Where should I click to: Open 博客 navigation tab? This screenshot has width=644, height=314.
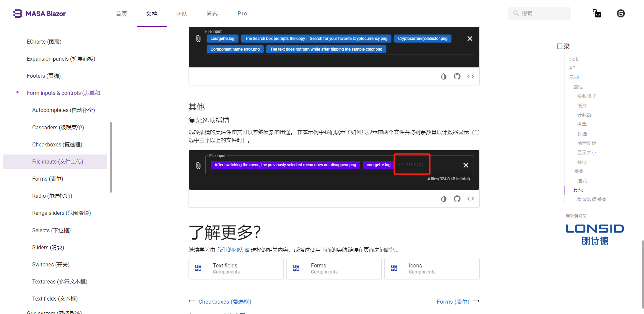coord(212,14)
